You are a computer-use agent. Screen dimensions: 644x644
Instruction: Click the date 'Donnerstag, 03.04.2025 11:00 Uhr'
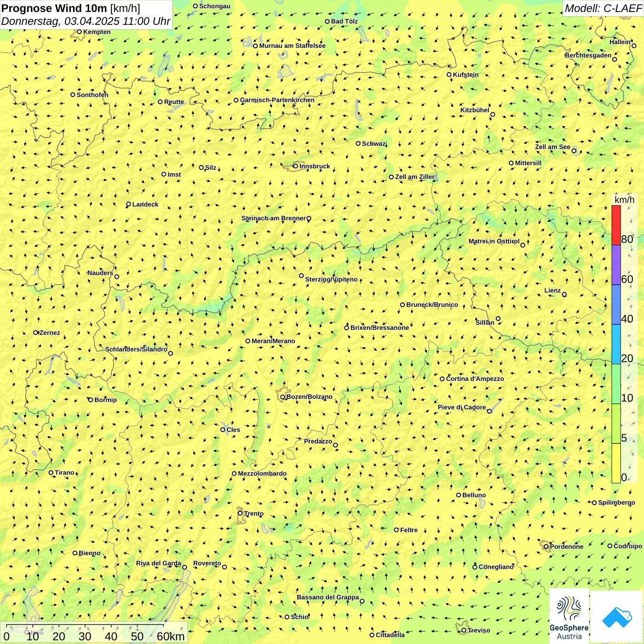tap(86, 21)
